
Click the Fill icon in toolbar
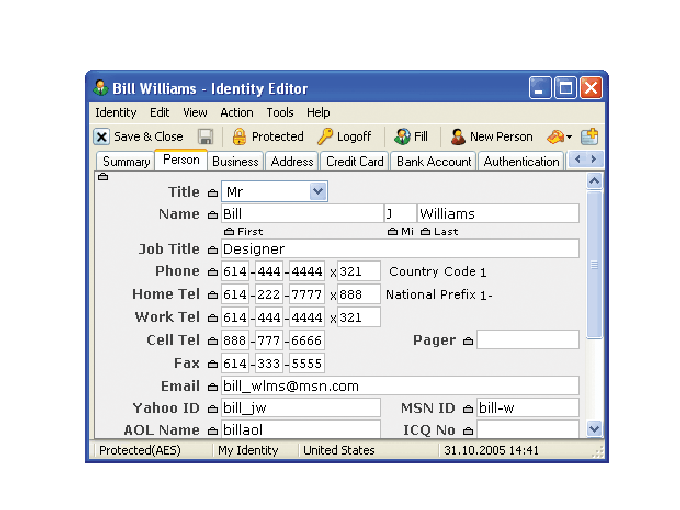click(x=402, y=137)
